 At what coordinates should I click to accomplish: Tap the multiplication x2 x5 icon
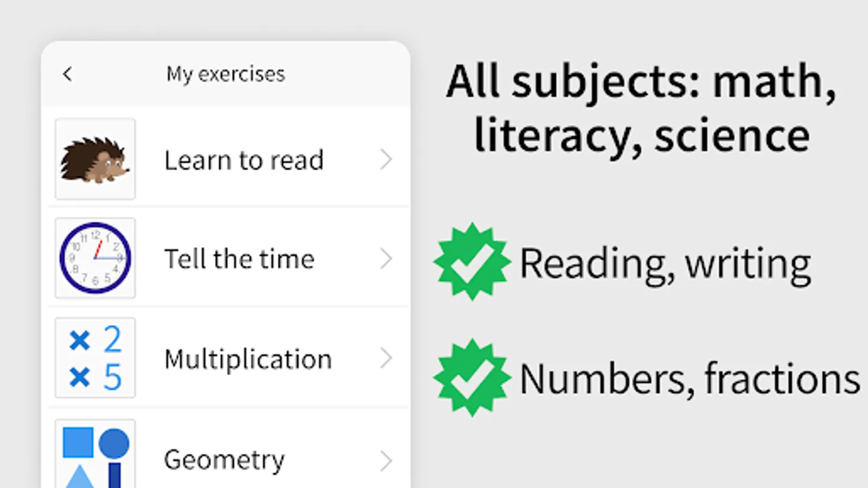pos(95,358)
